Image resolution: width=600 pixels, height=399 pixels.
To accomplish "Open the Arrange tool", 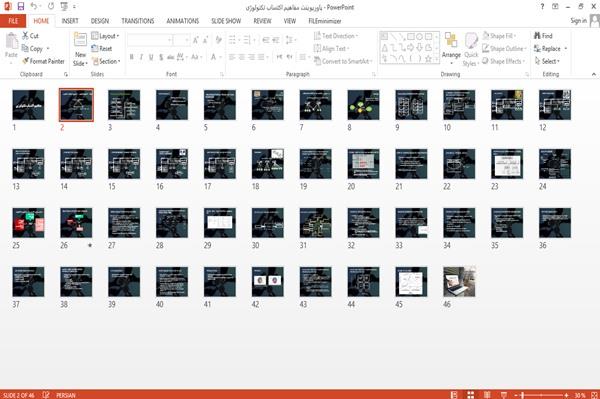I will click(451, 47).
